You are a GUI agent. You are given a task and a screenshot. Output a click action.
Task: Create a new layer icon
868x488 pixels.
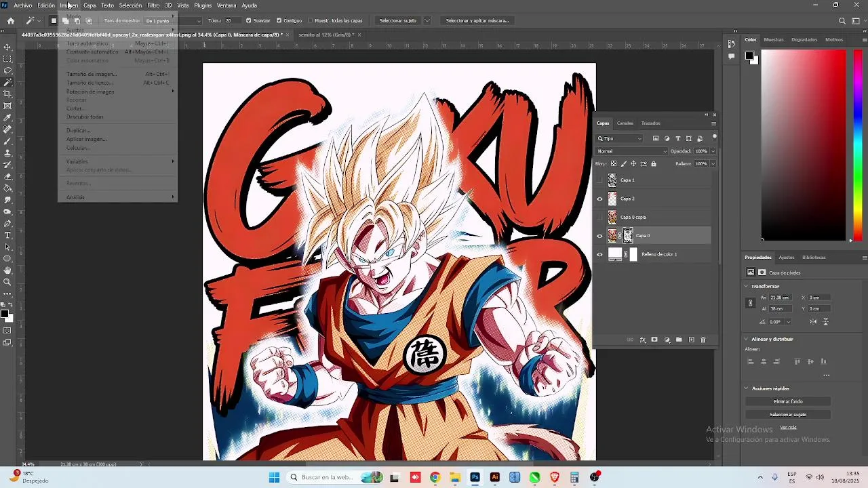[x=691, y=340]
